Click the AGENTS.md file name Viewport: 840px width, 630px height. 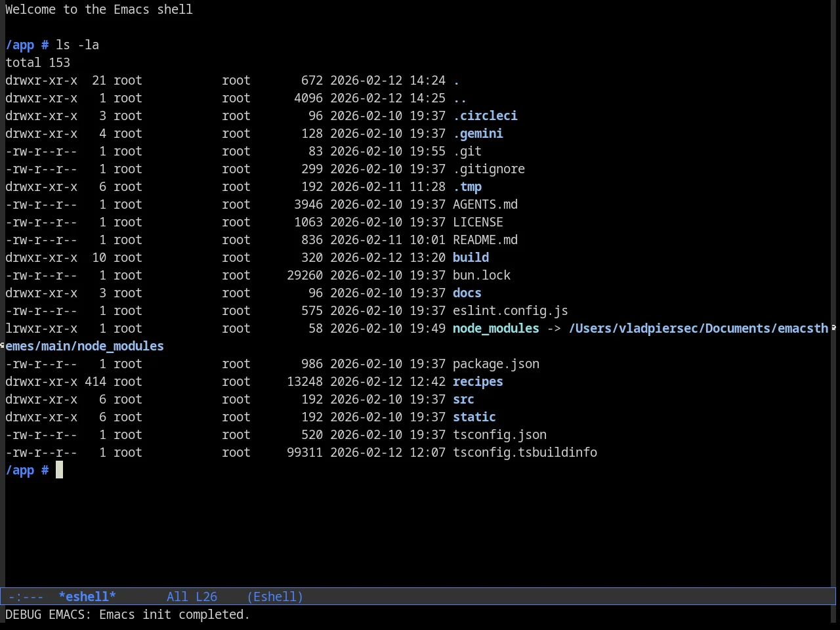(x=485, y=204)
